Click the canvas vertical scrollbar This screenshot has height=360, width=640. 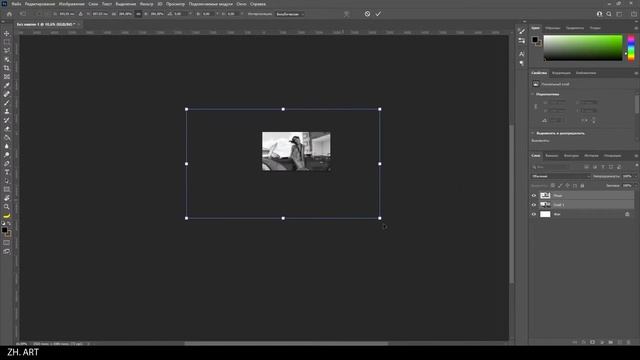[511, 203]
